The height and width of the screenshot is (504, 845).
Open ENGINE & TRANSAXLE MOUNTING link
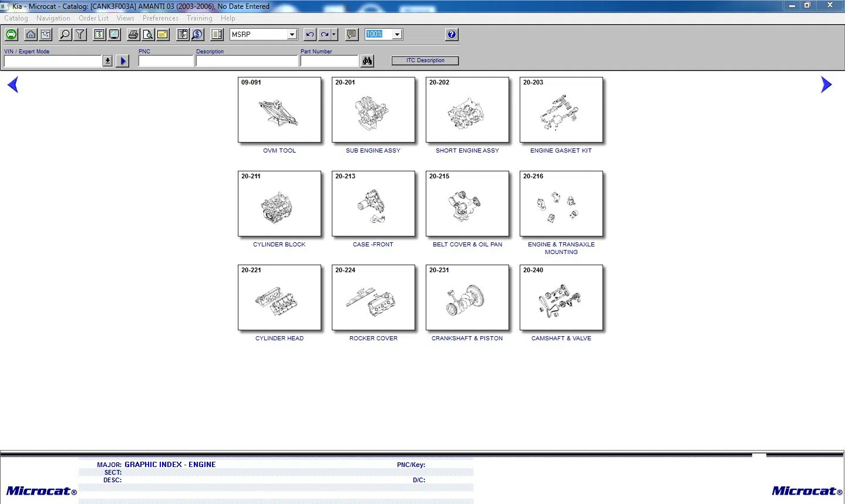(561, 248)
